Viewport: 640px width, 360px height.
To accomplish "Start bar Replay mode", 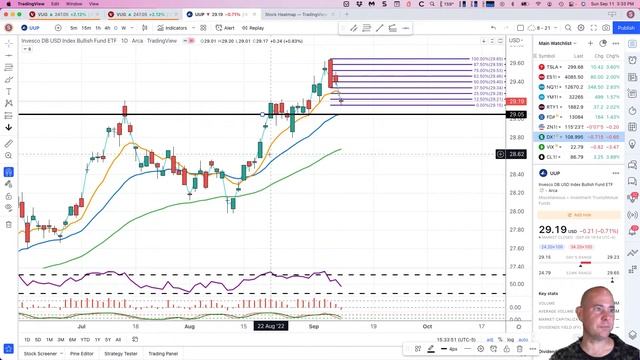I will [253, 28].
